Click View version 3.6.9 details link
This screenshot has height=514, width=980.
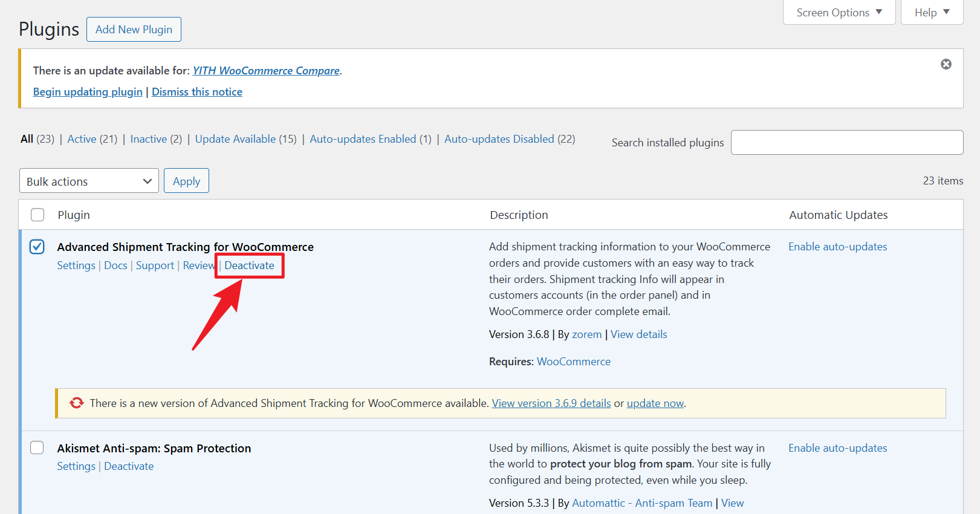point(551,403)
